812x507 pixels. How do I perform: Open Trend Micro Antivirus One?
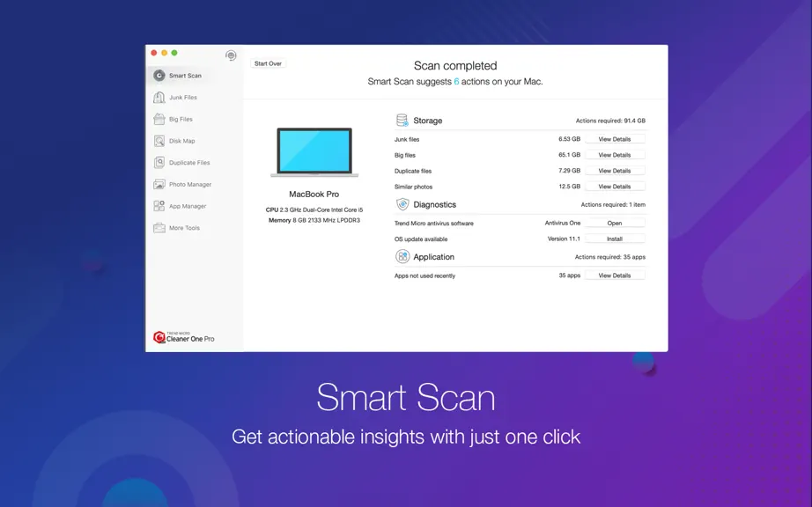tap(615, 223)
